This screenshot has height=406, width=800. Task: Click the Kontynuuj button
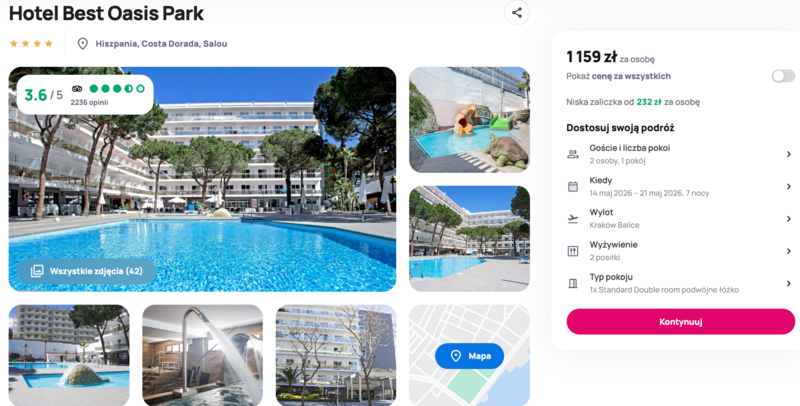pos(681,322)
